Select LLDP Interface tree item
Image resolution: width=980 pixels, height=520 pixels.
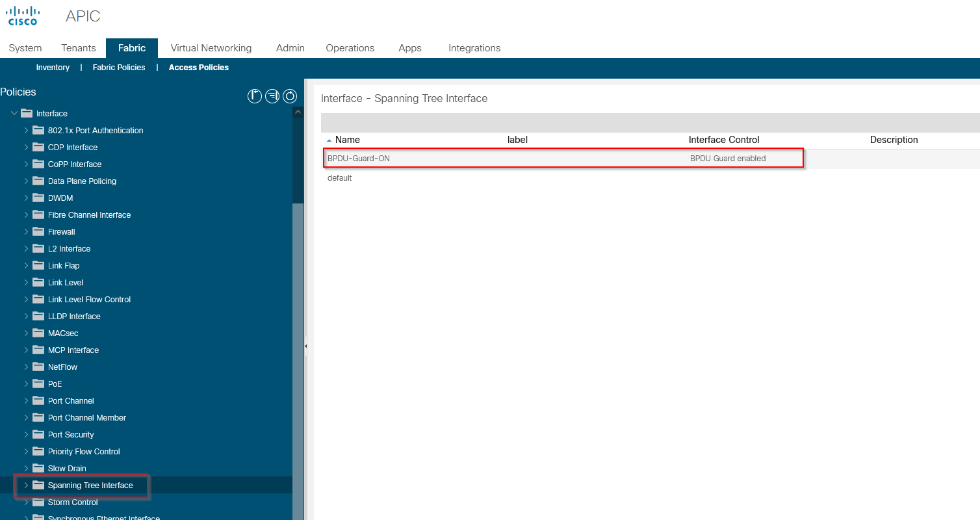click(x=74, y=316)
